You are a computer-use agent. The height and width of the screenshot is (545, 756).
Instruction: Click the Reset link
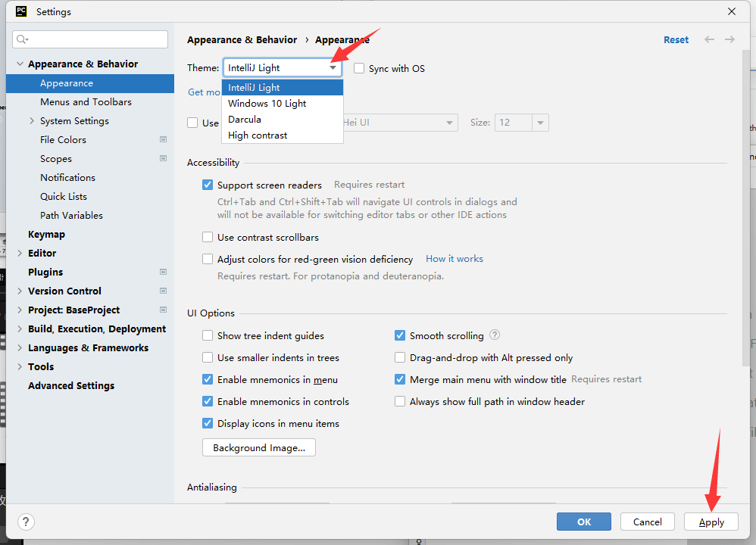(676, 39)
